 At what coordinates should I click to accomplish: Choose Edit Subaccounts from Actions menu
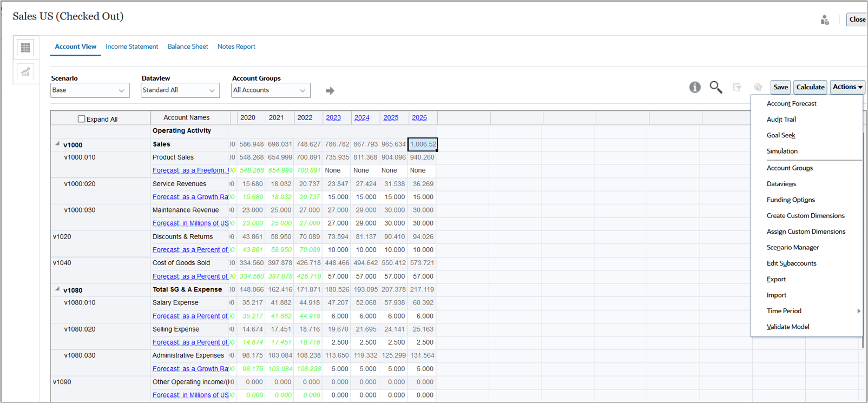coord(791,263)
